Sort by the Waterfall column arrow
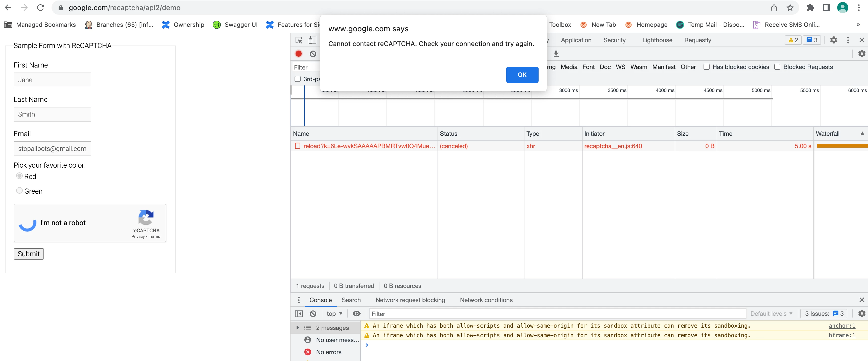Viewport: 868px width, 361px height. pos(862,133)
